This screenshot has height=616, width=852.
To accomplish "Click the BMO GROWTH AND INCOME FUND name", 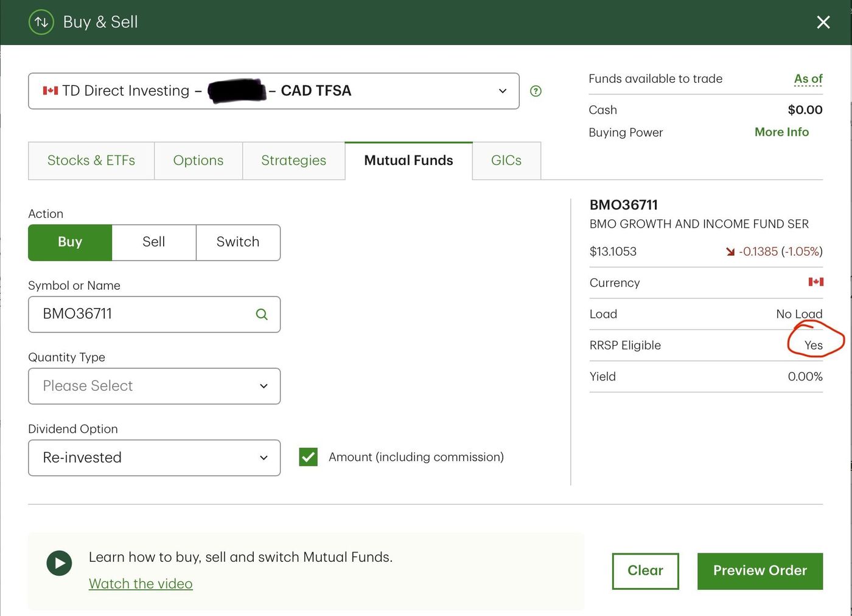I will 699,224.
